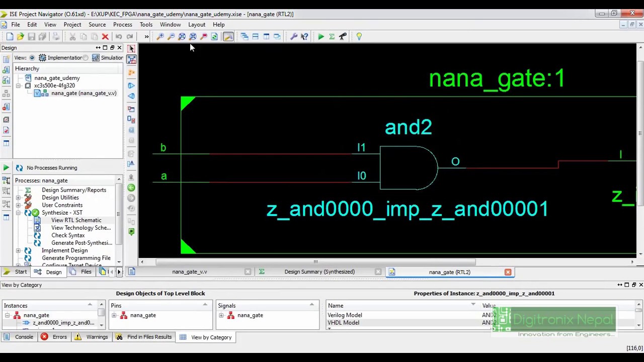Screen dimensions: 644x362
Task: Select Generate Programming File process
Action: click(76, 258)
